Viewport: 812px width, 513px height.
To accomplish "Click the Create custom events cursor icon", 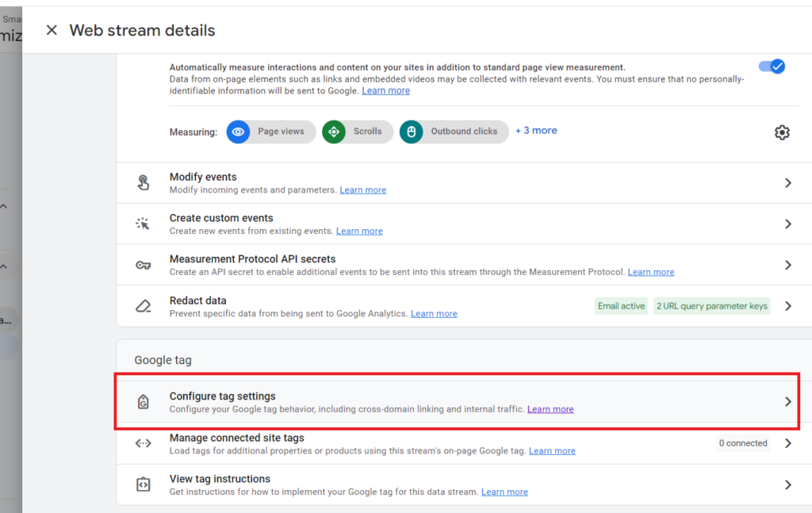I will [143, 224].
